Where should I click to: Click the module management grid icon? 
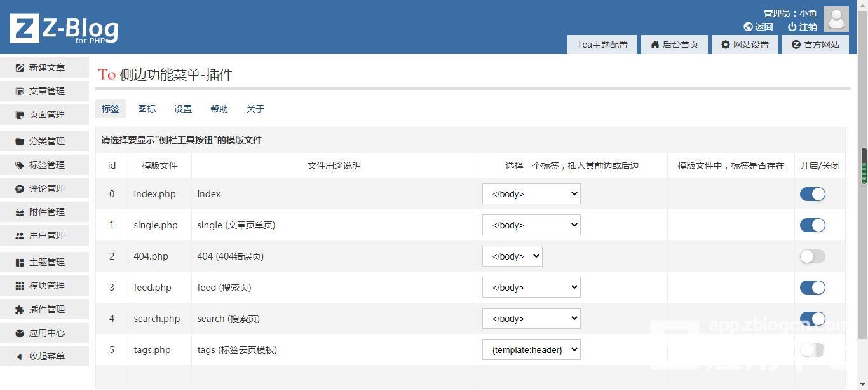click(20, 286)
